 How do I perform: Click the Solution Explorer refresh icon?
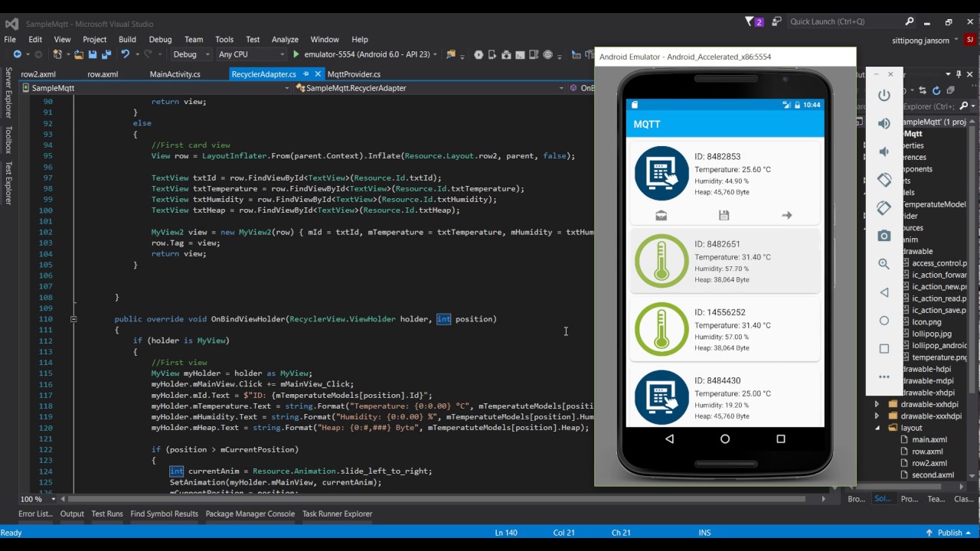936,90
